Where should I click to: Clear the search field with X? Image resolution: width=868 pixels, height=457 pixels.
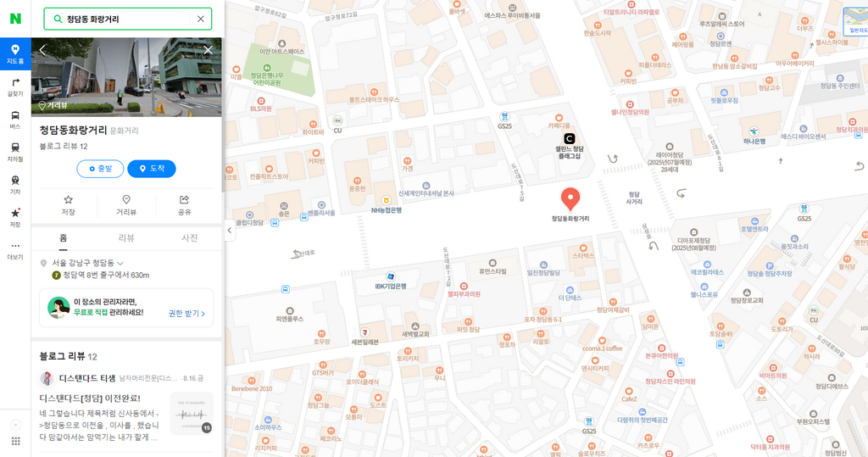click(x=200, y=19)
